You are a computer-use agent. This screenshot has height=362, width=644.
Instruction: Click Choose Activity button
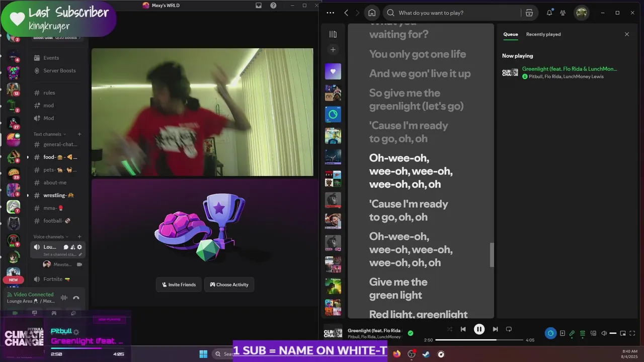click(x=229, y=285)
